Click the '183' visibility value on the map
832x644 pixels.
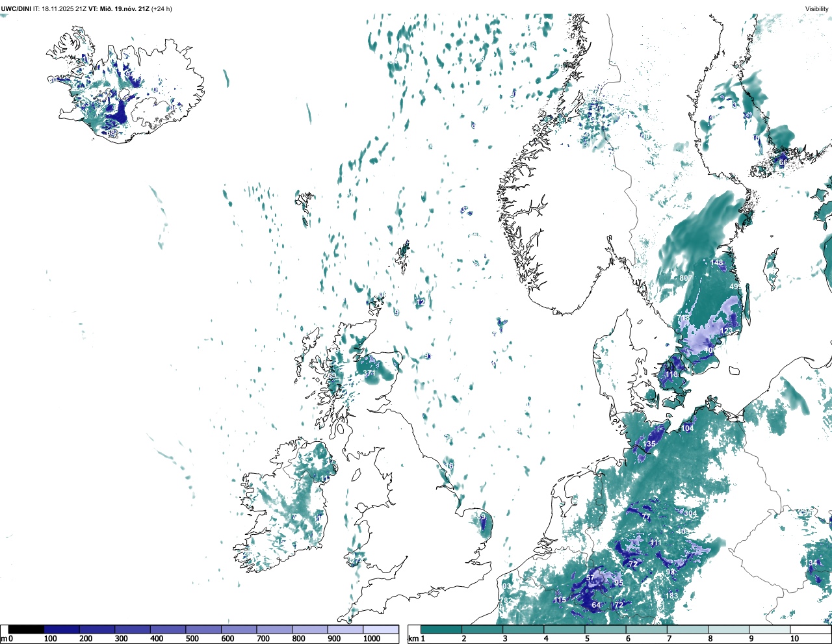coord(671,596)
